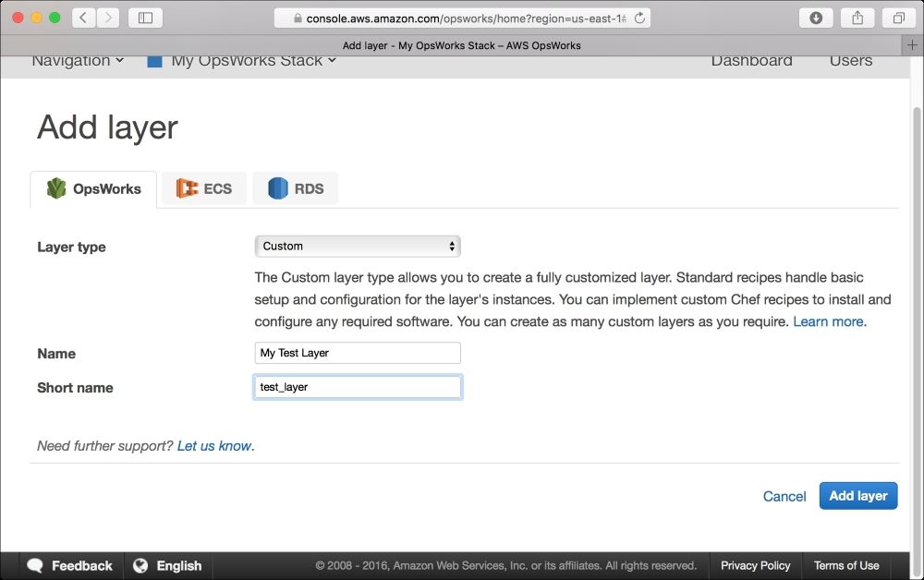Click the copyright notice in footer
Image resolution: width=924 pixels, height=580 pixels.
pos(505,565)
